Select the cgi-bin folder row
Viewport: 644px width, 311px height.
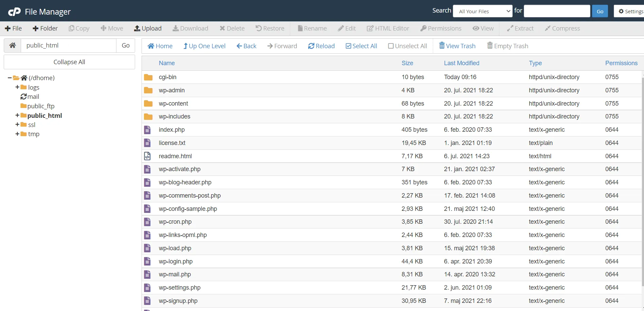tap(391, 77)
